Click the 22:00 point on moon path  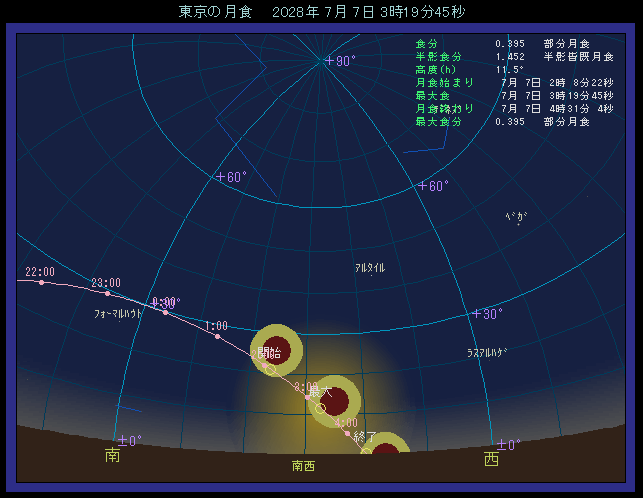coord(41,282)
